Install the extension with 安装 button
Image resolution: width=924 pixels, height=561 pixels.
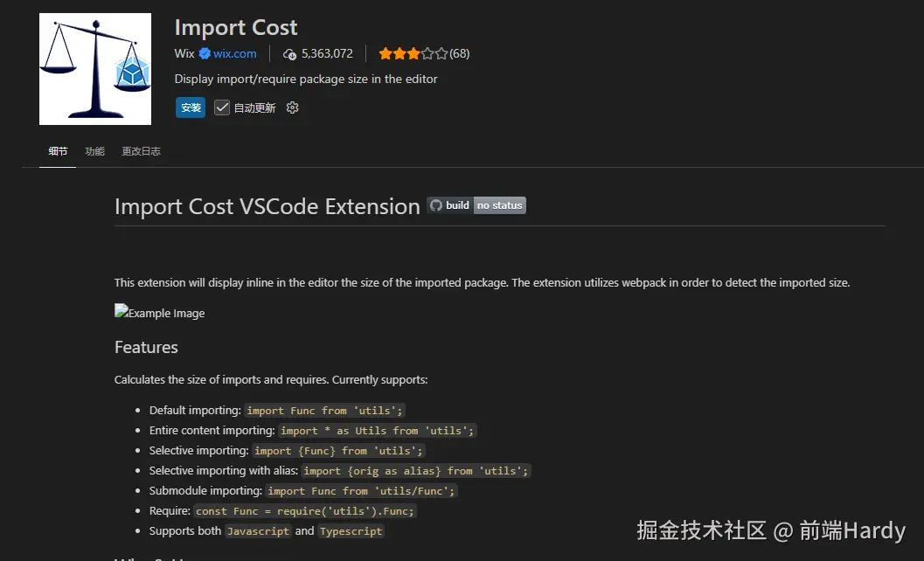[x=191, y=107]
